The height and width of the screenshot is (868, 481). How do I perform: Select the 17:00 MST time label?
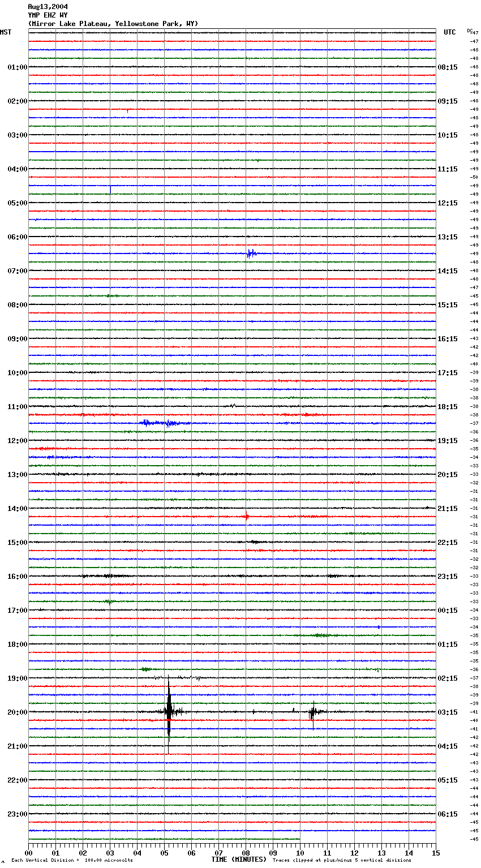click(18, 611)
